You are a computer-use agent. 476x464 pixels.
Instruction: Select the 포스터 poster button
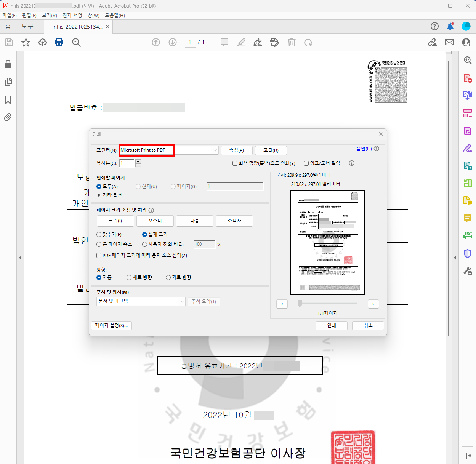[x=155, y=221]
